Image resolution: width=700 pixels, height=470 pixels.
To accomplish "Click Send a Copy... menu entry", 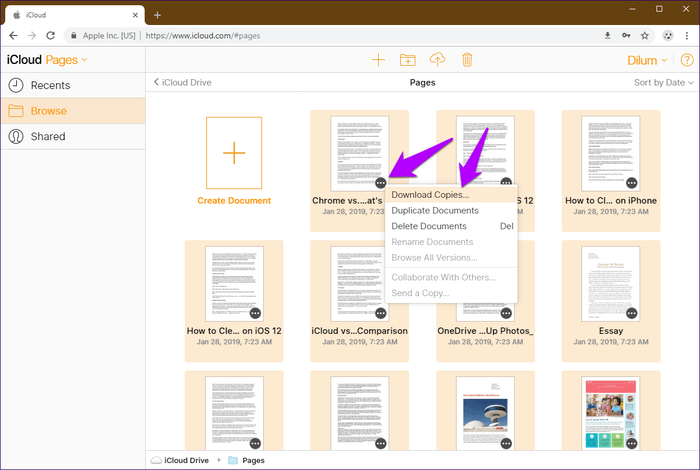I will [451, 293].
